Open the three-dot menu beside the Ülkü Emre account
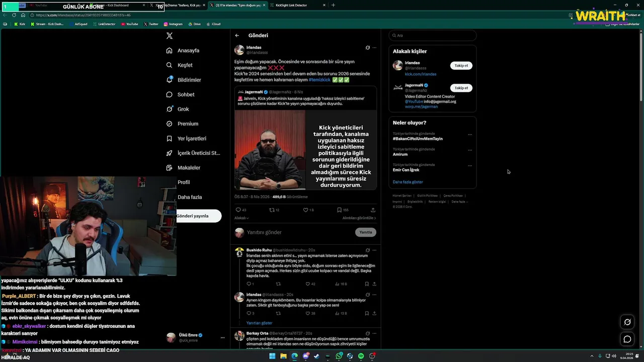The width and height of the screenshot is (644, 362). pyautogui.click(x=222, y=338)
